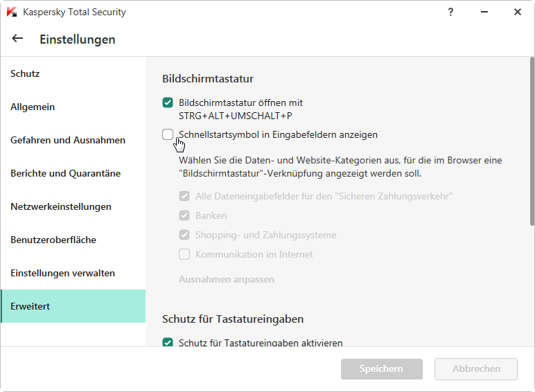Toggle the Banken checkbox
535x392 pixels.
[184, 215]
